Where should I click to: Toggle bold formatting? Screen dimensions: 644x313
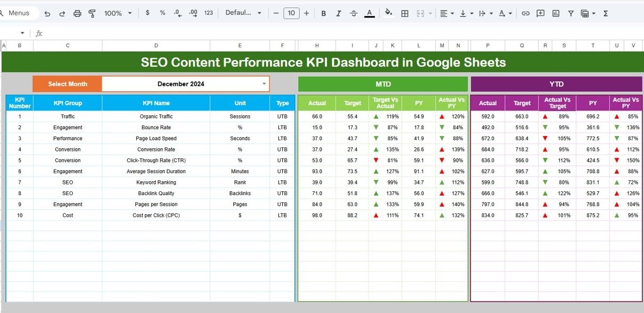click(323, 13)
